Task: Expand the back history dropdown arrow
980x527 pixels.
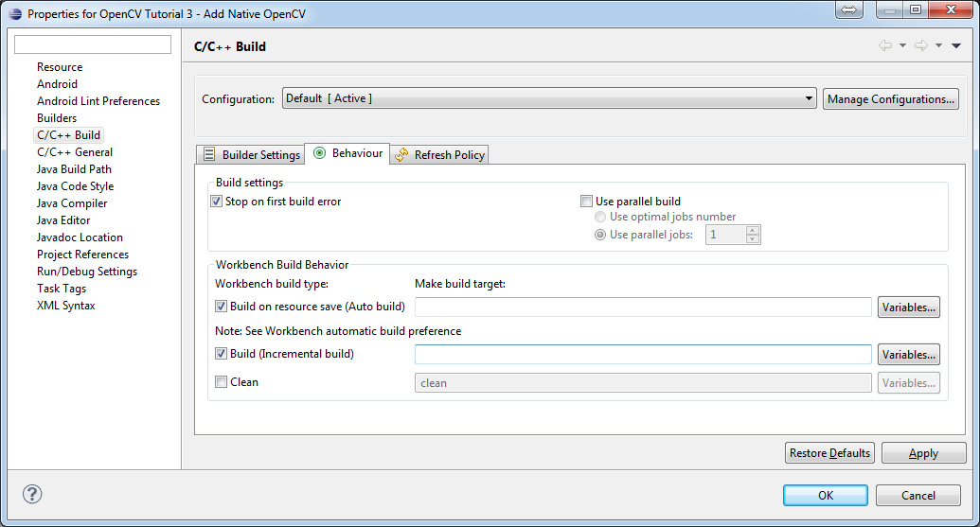Action: pyautogui.click(x=902, y=45)
